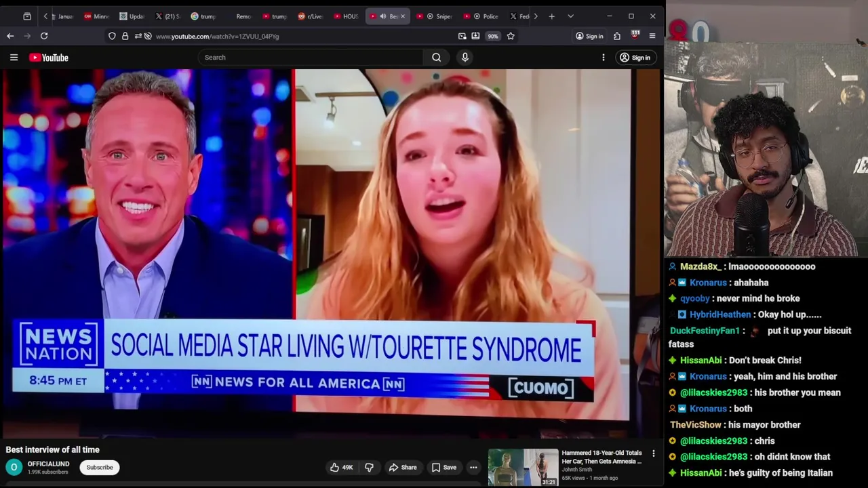This screenshot has height=488, width=868.
Task: Click chat username TheVicShow
Action: (x=696, y=425)
